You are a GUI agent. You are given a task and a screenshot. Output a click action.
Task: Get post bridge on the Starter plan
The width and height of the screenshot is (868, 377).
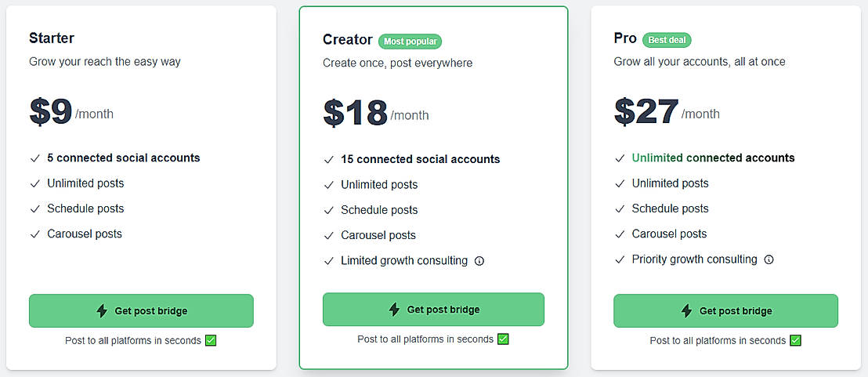coord(141,311)
